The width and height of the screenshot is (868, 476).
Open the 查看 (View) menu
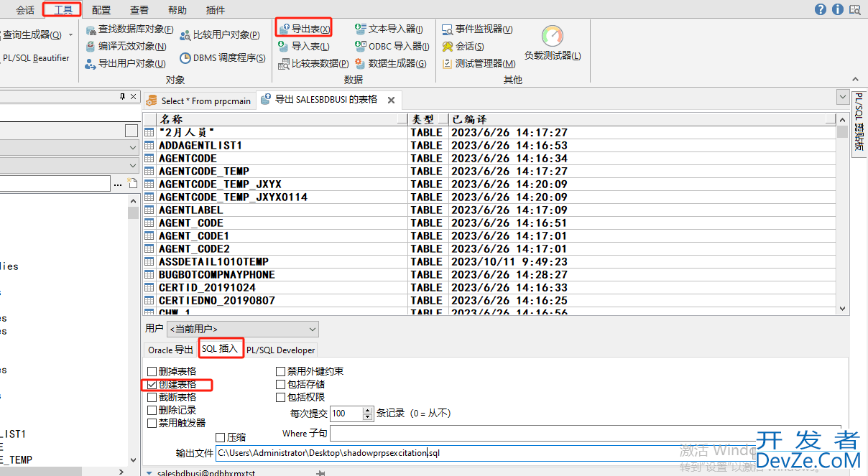[139, 10]
